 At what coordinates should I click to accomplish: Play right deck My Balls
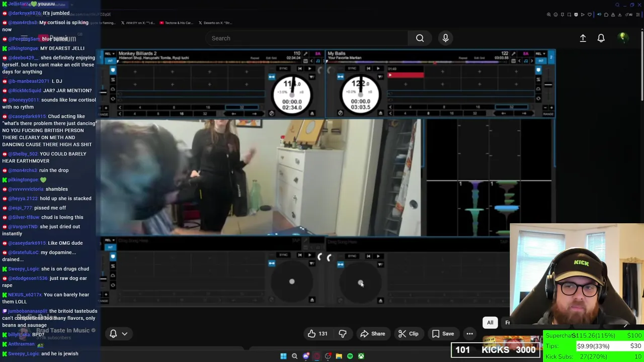coord(378,68)
